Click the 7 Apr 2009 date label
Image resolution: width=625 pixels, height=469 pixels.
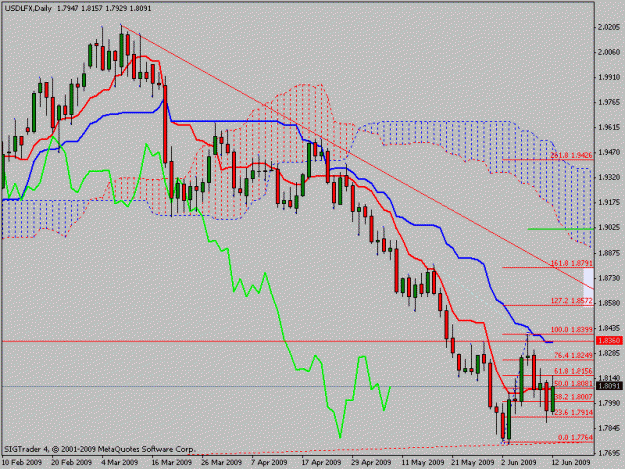(x=269, y=462)
